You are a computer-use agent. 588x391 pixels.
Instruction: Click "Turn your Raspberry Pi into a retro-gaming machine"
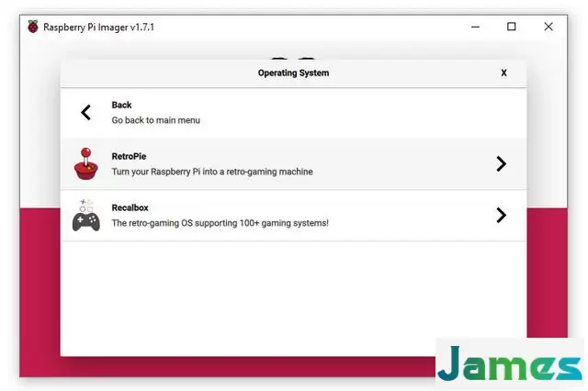212,172
